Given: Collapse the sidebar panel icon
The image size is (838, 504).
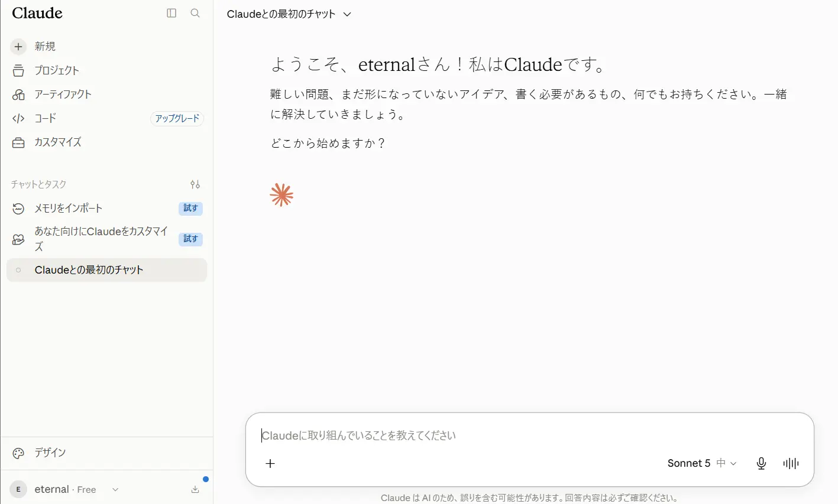Looking at the screenshot, I should click(x=172, y=13).
